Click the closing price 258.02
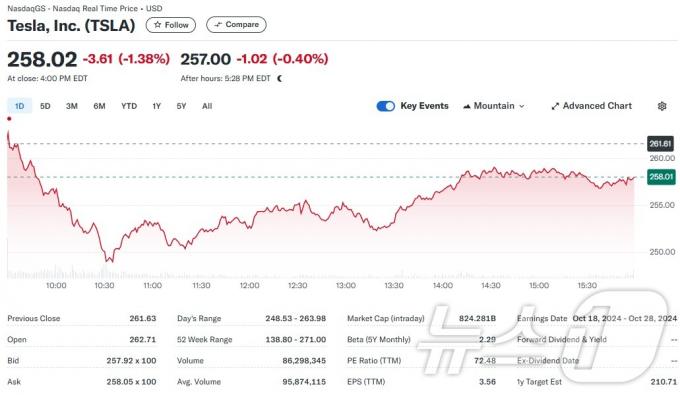This screenshot has width=680, height=395. (x=42, y=59)
